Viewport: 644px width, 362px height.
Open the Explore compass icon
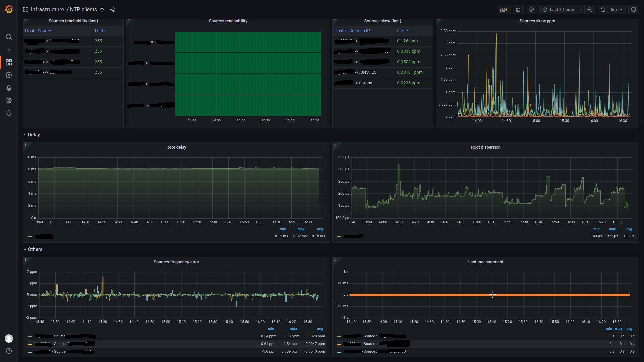tap(9, 75)
